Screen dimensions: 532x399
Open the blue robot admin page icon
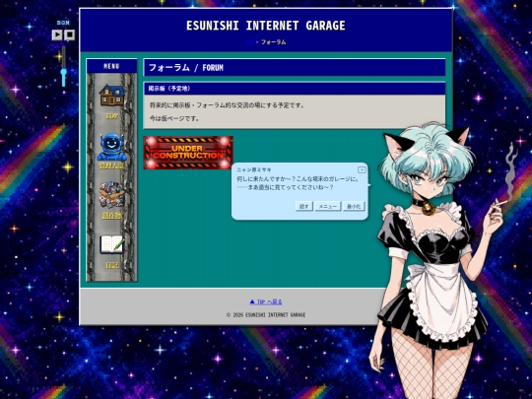pyautogui.click(x=111, y=147)
